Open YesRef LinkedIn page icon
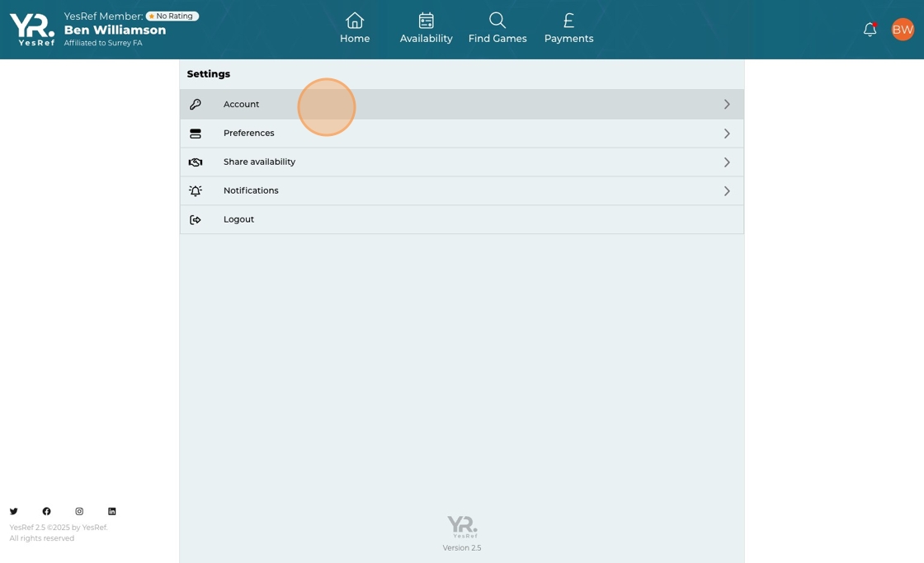This screenshot has height=563, width=924. (x=112, y=511)
